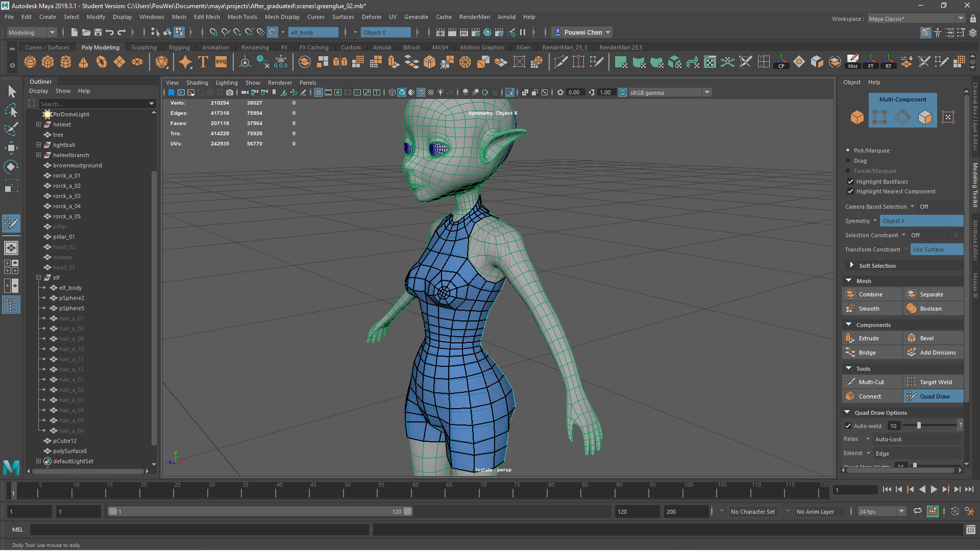Switch to the Sculpting shelf tab
980x551 pixels.
(144, 47)
